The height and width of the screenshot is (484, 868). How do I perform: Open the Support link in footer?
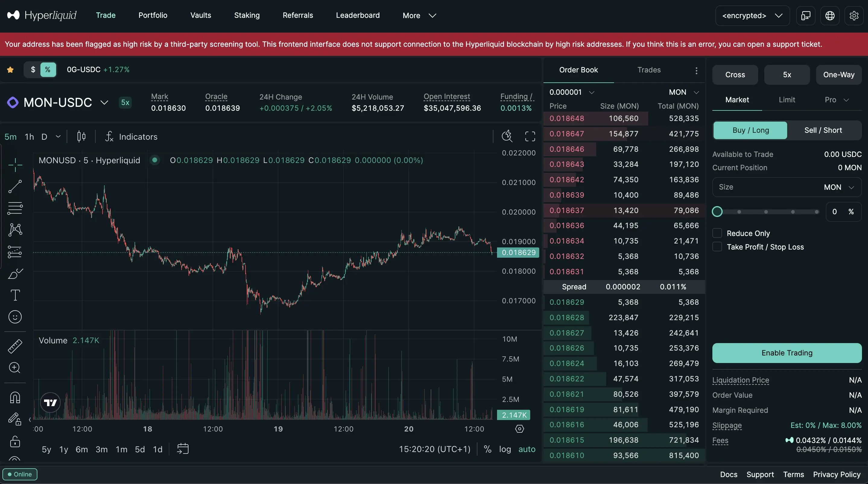[760, 474]
